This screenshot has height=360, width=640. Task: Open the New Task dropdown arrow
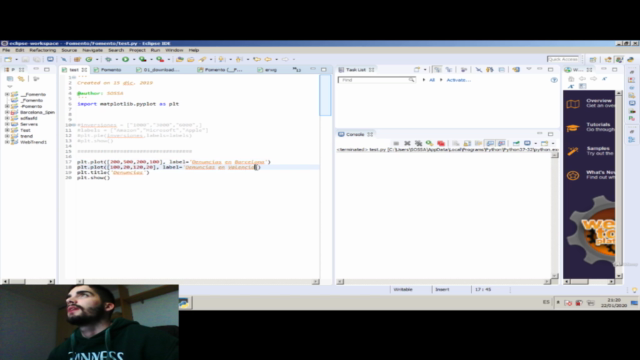tap(424, 70)
